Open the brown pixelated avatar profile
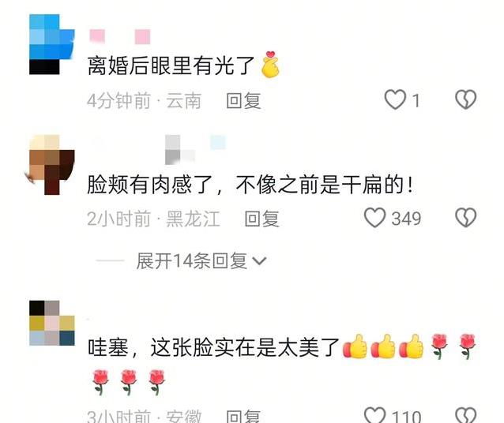Viewport: 504px width, 423px height. [x=51, y=165]
